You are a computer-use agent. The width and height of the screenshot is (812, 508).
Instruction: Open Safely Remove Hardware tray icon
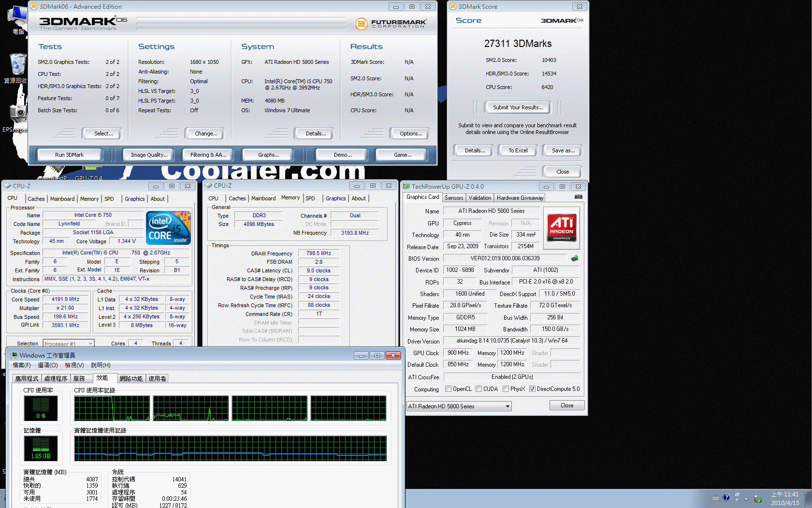pyautogui.click(x=758, y=499)
